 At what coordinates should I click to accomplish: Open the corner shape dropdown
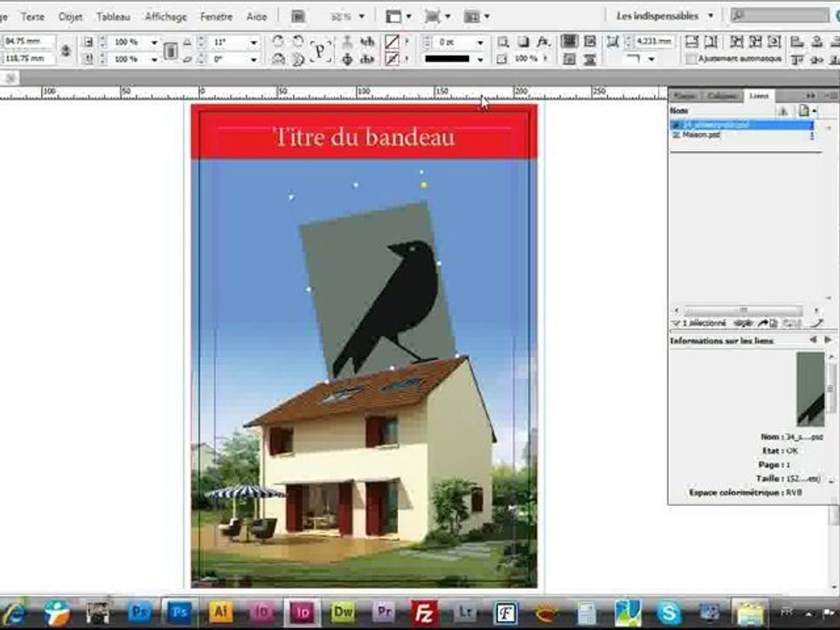point(651,59)
